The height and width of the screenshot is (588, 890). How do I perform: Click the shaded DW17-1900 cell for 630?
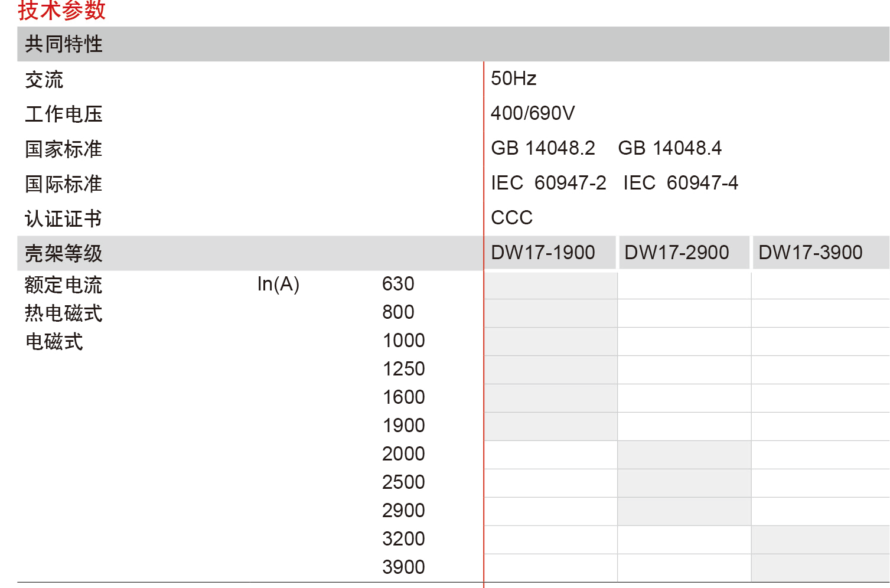click(550, 285)
